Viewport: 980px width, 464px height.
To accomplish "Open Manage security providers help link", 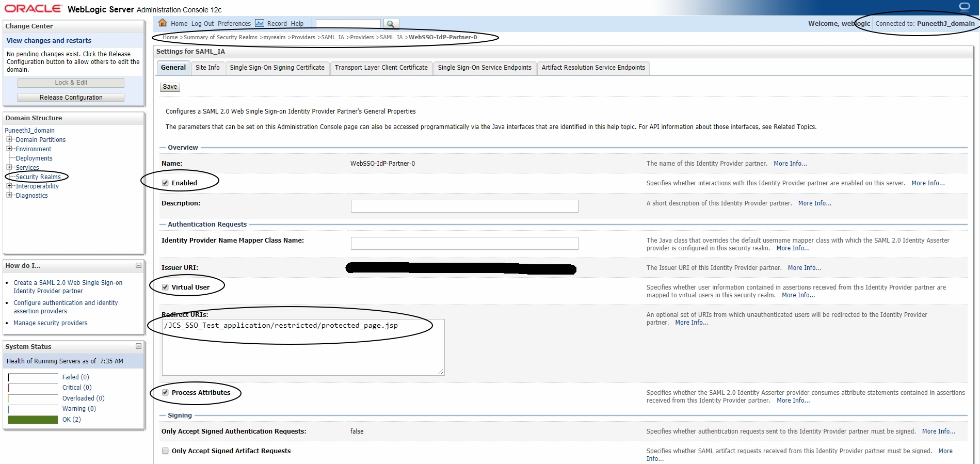I will point(51,323).
